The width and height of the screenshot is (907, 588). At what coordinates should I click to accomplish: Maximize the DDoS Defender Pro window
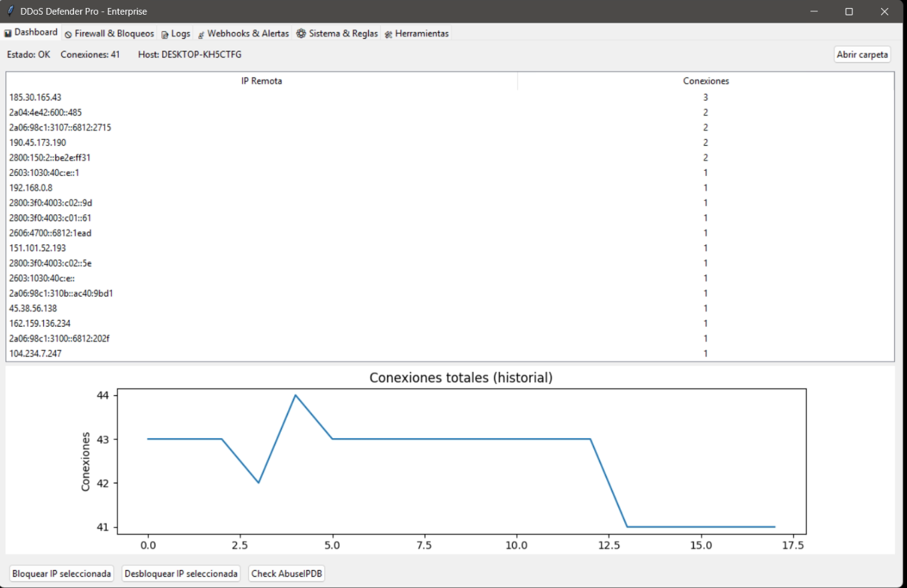point(849,11)
